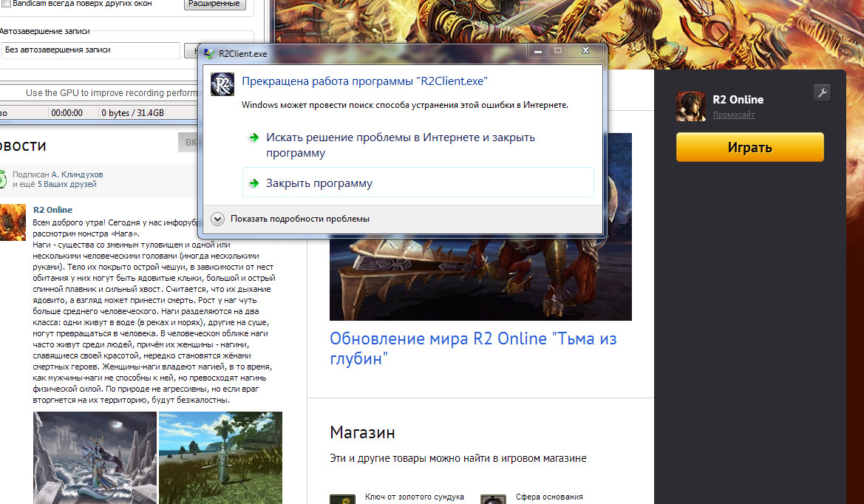Viewport: 864px width, 504px height.
Task: Click the 'Расширенные' button in Bandicam
Action: pos(214,4)
